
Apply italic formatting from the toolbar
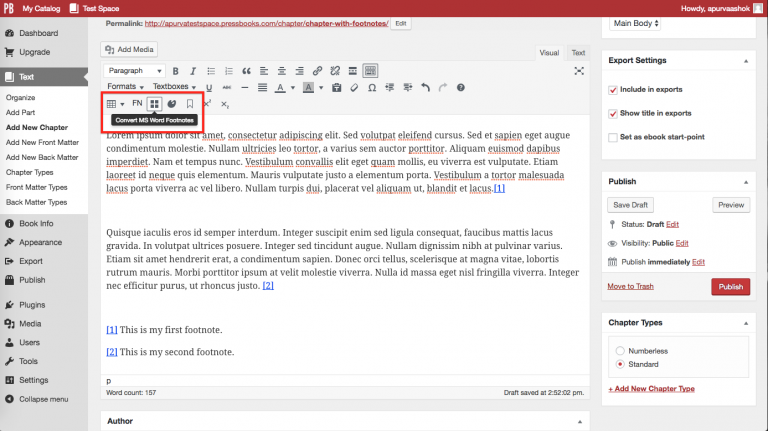(192, 71)
